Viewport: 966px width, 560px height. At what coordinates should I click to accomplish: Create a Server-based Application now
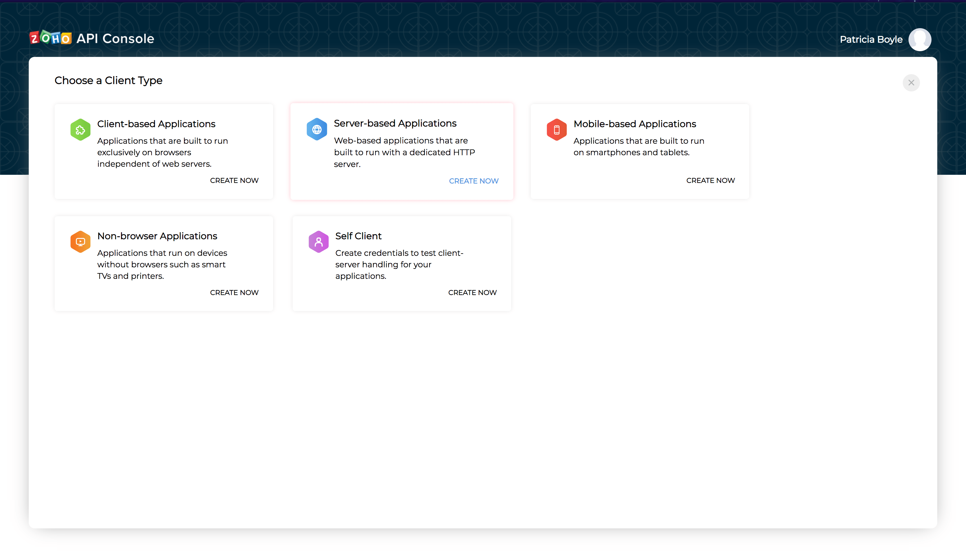474,181
